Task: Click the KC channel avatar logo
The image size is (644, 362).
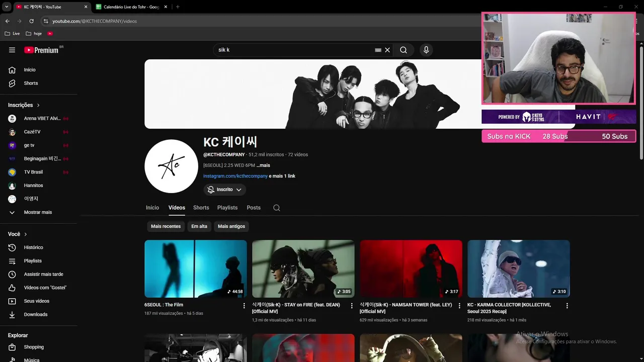Action: 171,166
